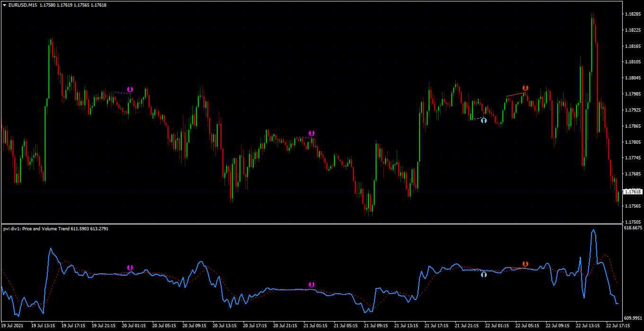Viewport: 644px width, 331px height.
Task: Click the orange down arrow on price chart
Action: (x=525, y=88)
